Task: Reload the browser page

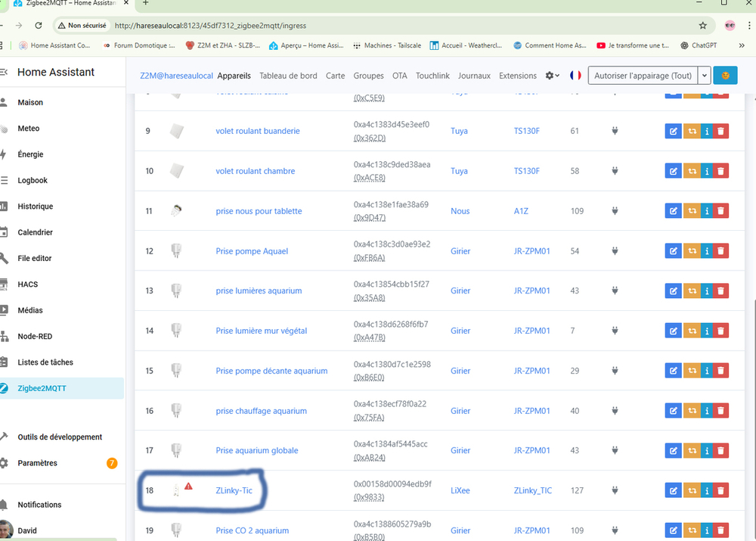Action: 39,26
